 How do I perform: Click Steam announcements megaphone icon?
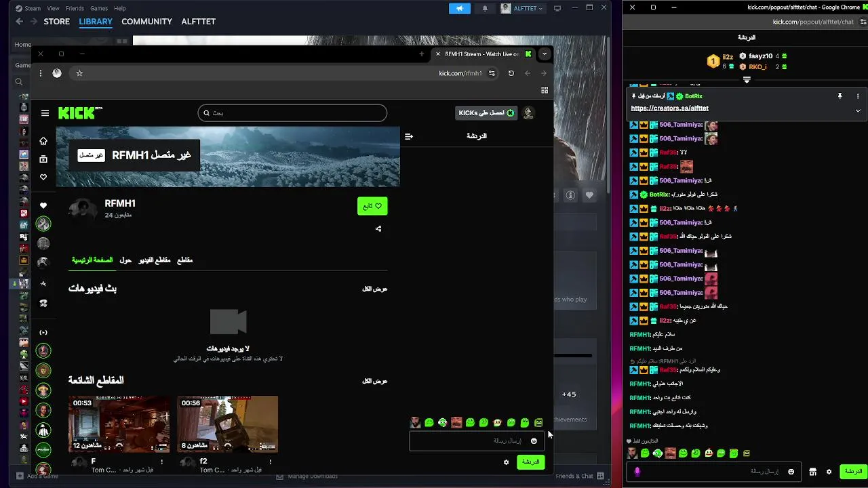point(460,8)
